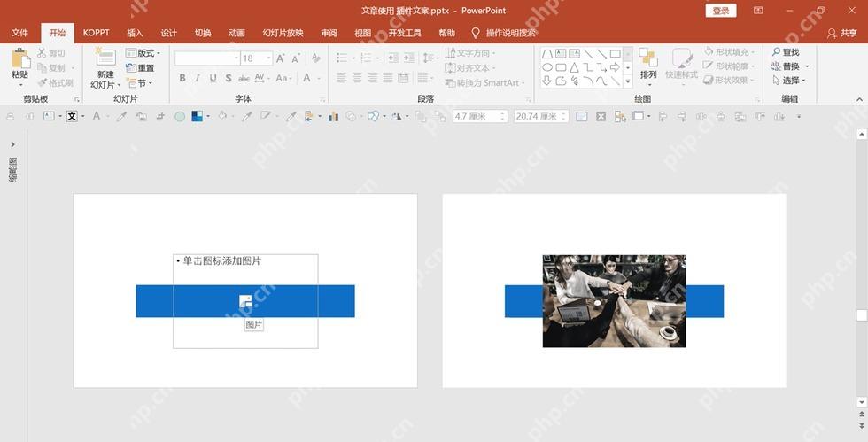Toggle Italic formatting
Viewport: 868px width, 442px height.
(x=198, y=79)
